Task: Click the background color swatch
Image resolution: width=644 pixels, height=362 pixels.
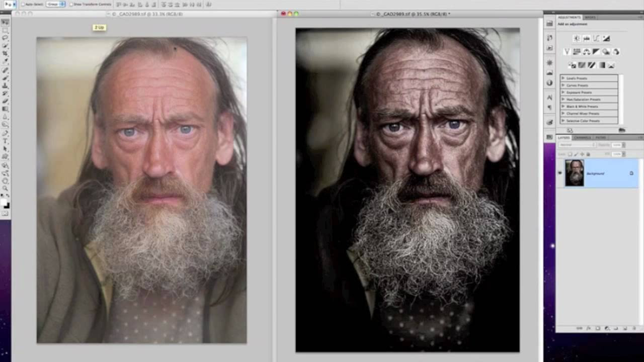Action: (x=7, y=205)
